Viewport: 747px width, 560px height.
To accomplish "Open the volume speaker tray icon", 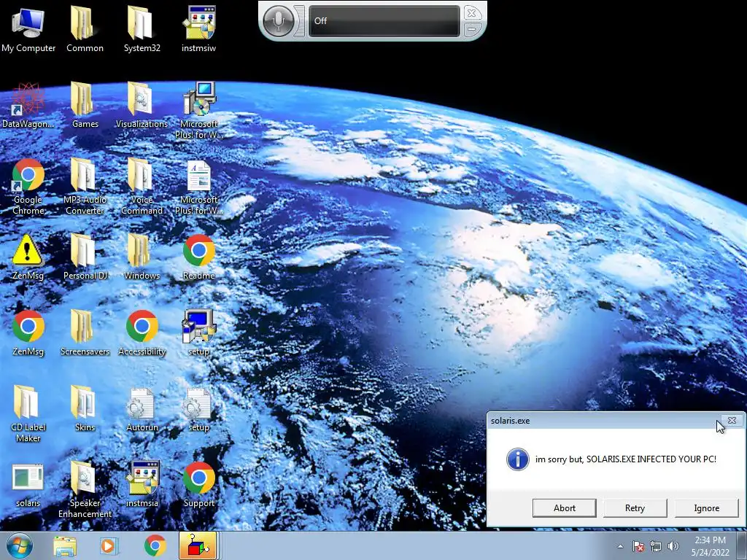I will coord(673,546).
